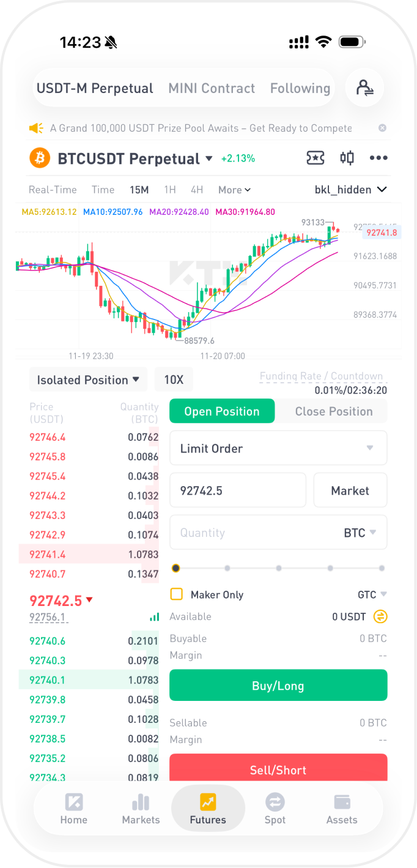Expand the GTC time-in-force dropdown
Screen dimensions: 417x868
372,594
